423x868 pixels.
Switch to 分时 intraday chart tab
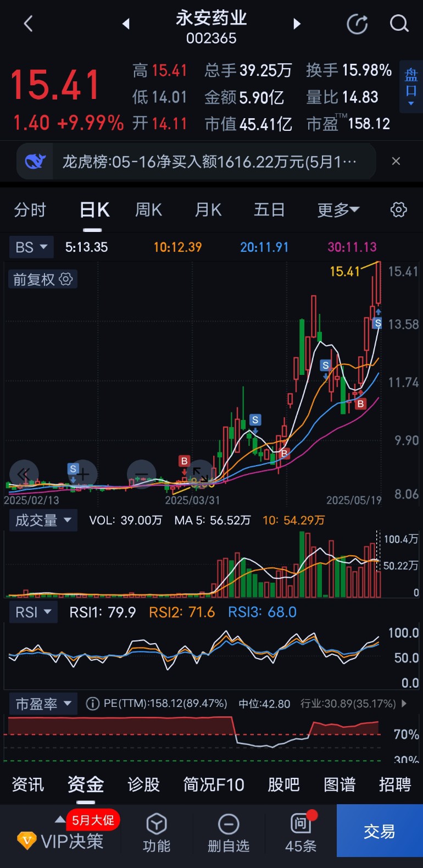click(x=30, y=210)
